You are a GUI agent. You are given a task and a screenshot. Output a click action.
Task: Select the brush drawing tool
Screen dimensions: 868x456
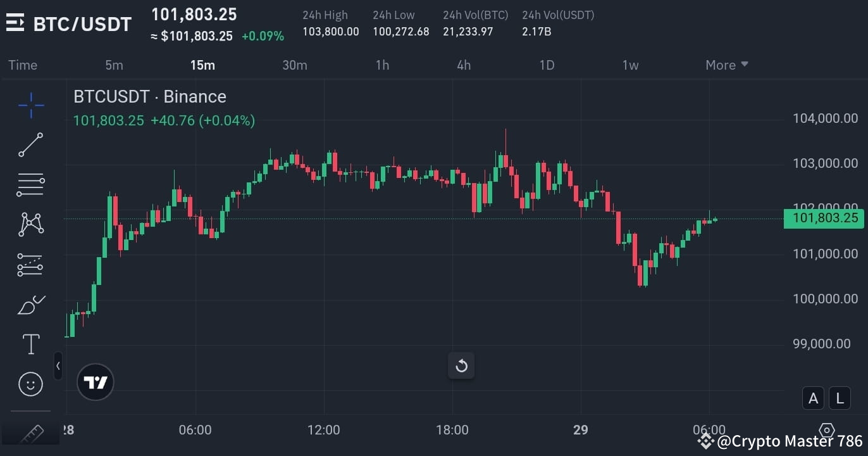coord(30,304)
